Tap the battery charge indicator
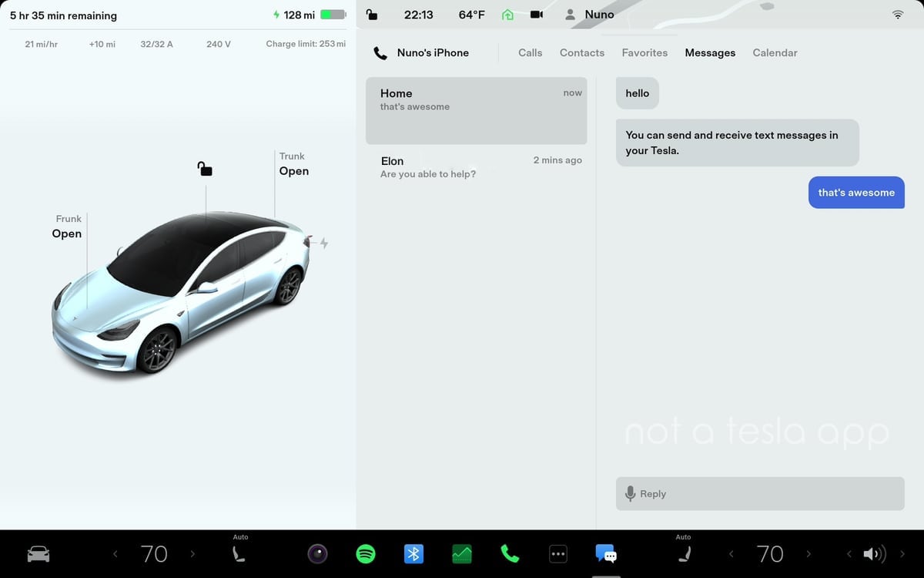Image resolution: width=924 pixels, height=578 pixels. pyautogui.click(x=333, y=15)
